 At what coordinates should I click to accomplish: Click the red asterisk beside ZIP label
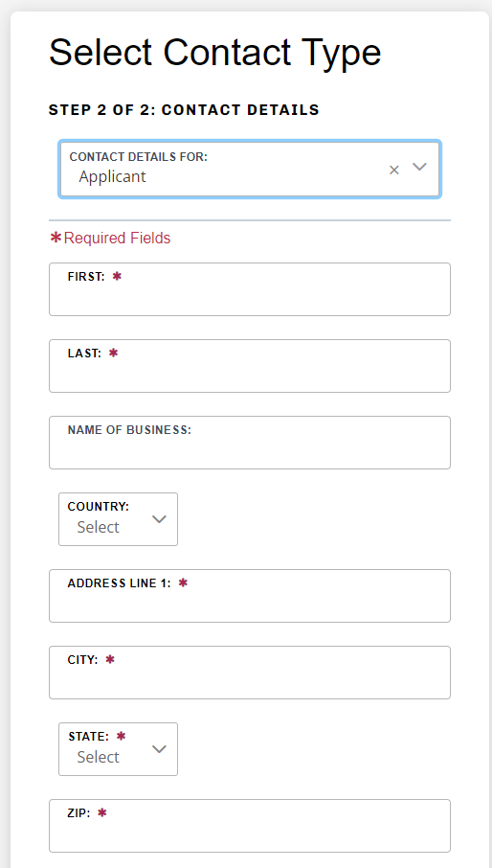click(x=101, y=812)
